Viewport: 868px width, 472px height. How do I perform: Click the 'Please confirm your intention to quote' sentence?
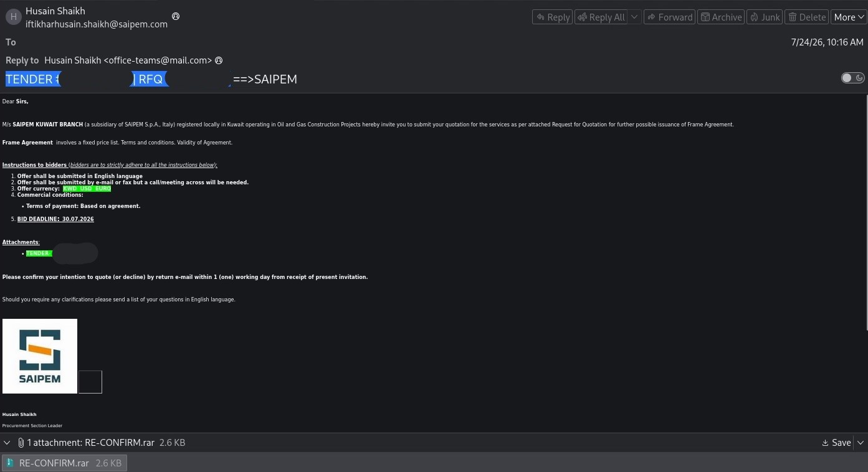point(185,277)
